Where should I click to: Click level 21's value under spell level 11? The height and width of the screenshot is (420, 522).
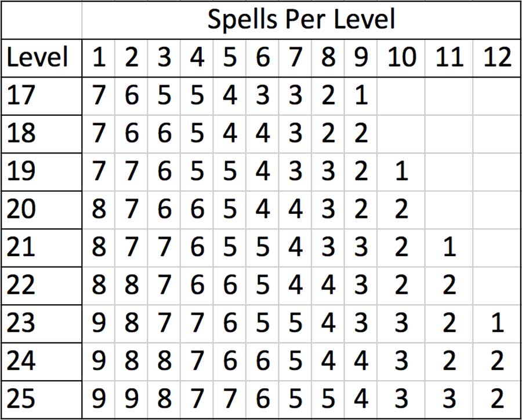(x=449, y=247)
